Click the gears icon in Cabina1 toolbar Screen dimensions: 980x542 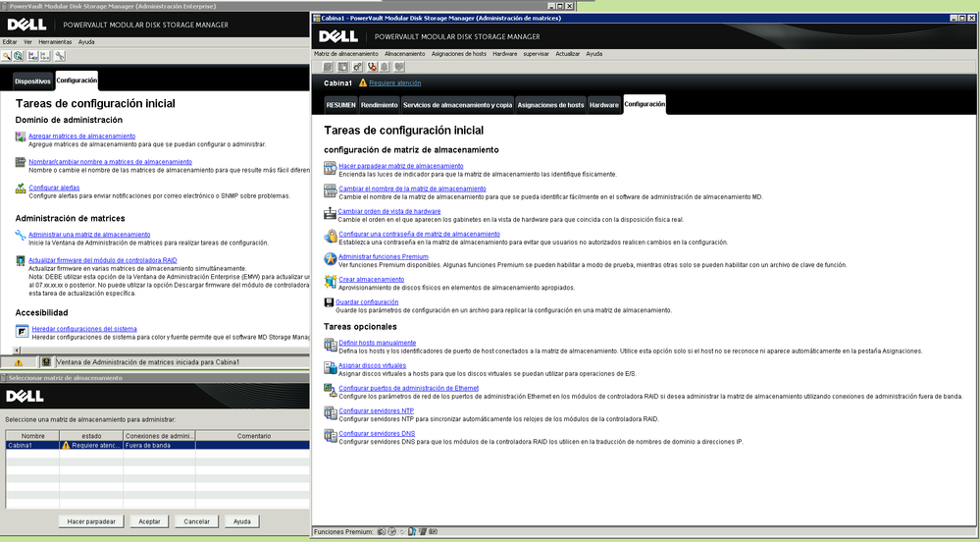pyautogui.click(x=357, y=67)
